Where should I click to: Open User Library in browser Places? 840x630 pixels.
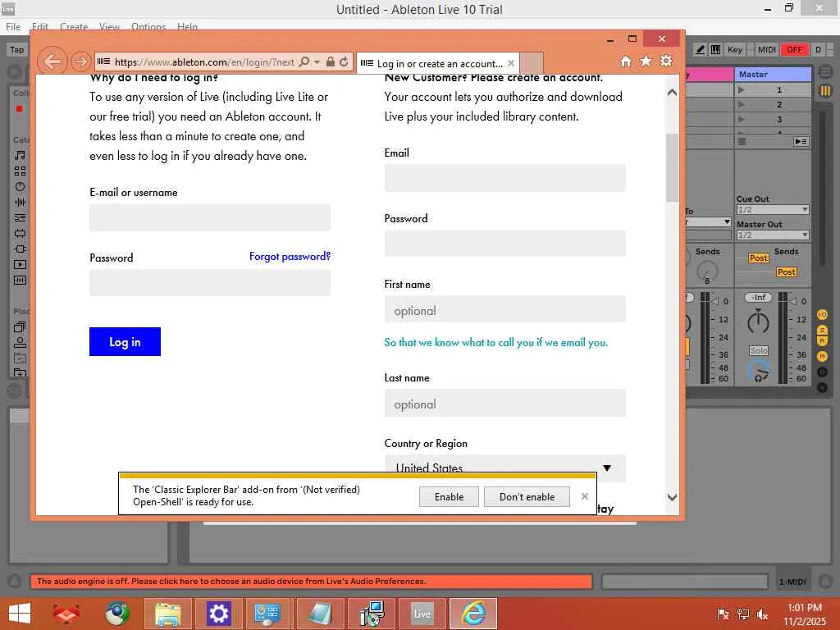(20, 342)
